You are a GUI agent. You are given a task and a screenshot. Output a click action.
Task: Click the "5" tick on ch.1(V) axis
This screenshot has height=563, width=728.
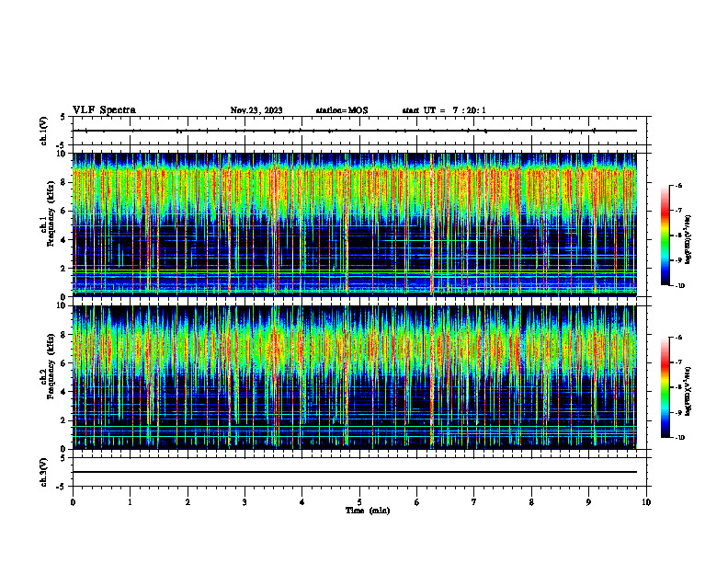(63, 117)
